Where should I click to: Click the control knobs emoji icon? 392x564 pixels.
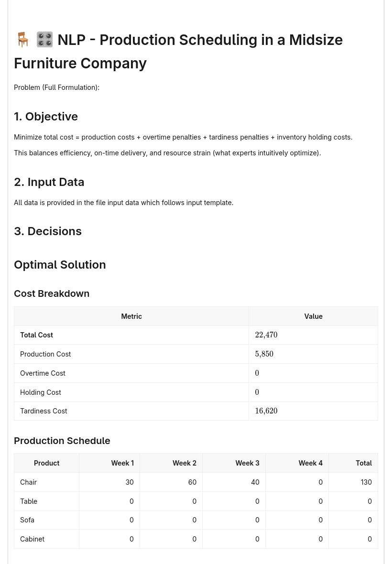pyautogui.click(x=44, y=40)
